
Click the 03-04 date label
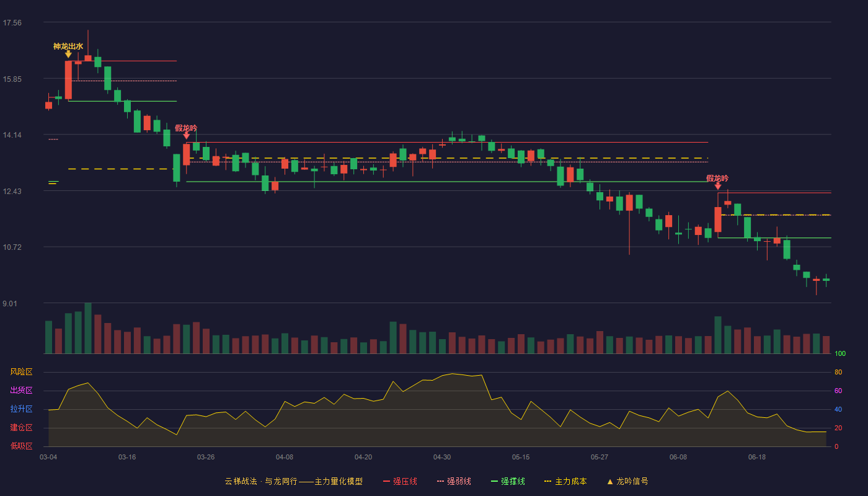point(48,457)
